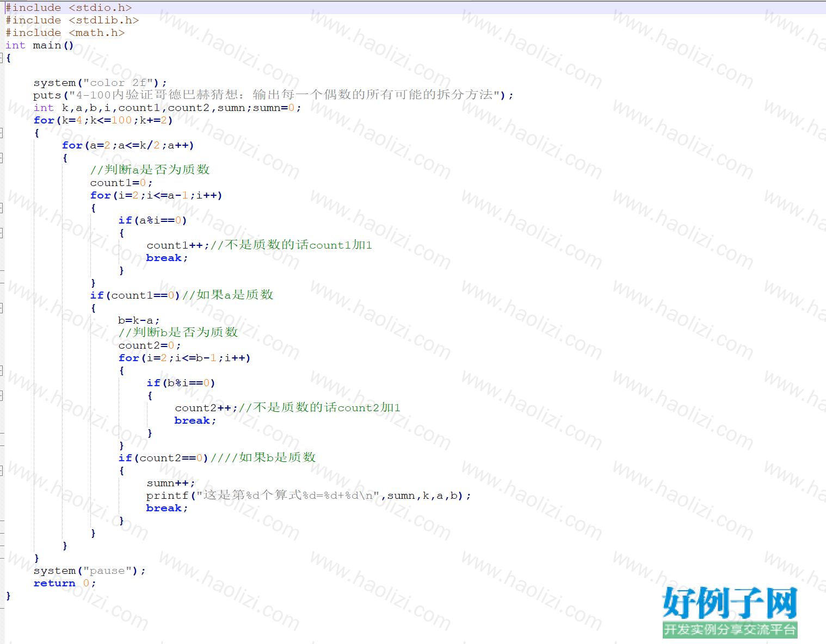826x644 pixels.
Task: Click the break; below count2++
Action: (x=195, y=420)
